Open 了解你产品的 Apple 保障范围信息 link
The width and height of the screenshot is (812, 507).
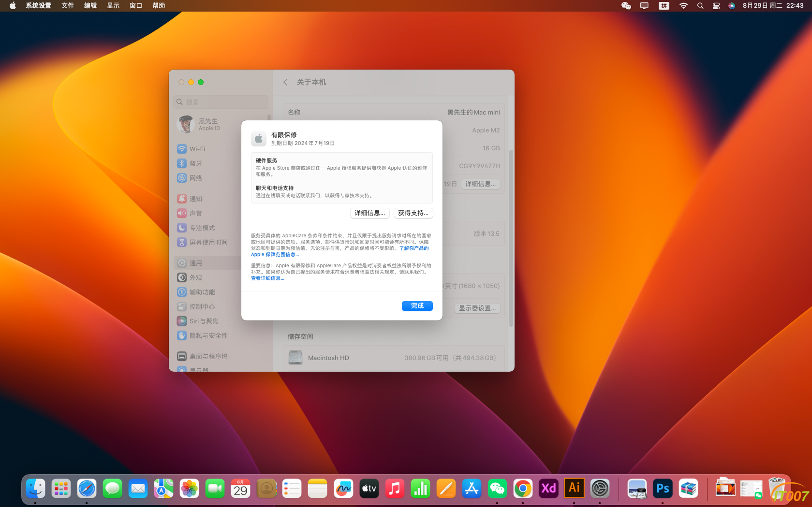[340, 251]
